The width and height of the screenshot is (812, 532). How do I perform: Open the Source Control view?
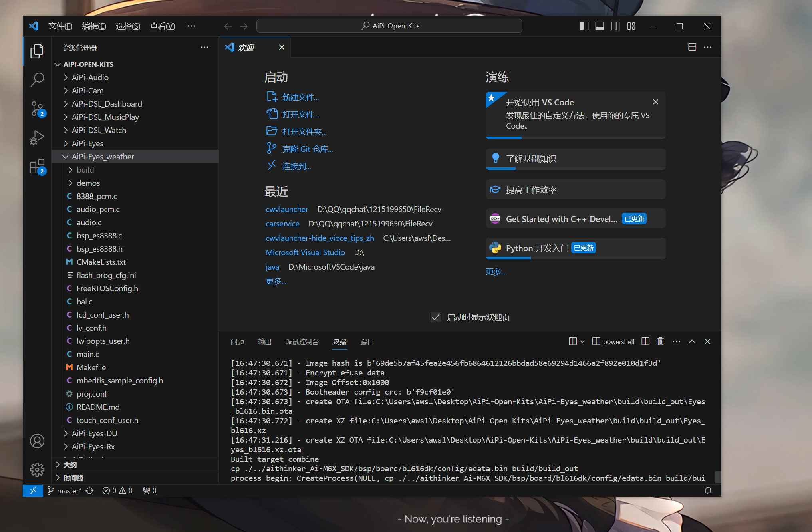click(x=37, y=109)
